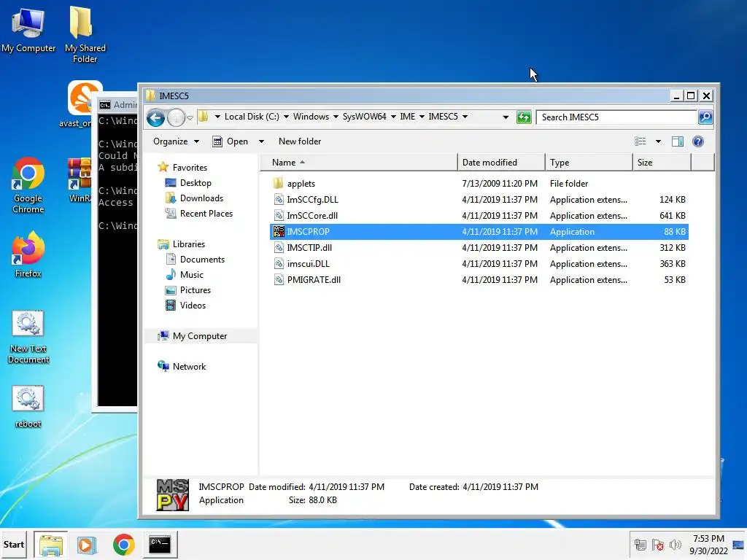Select the imscui.DLL file icon

279,264
